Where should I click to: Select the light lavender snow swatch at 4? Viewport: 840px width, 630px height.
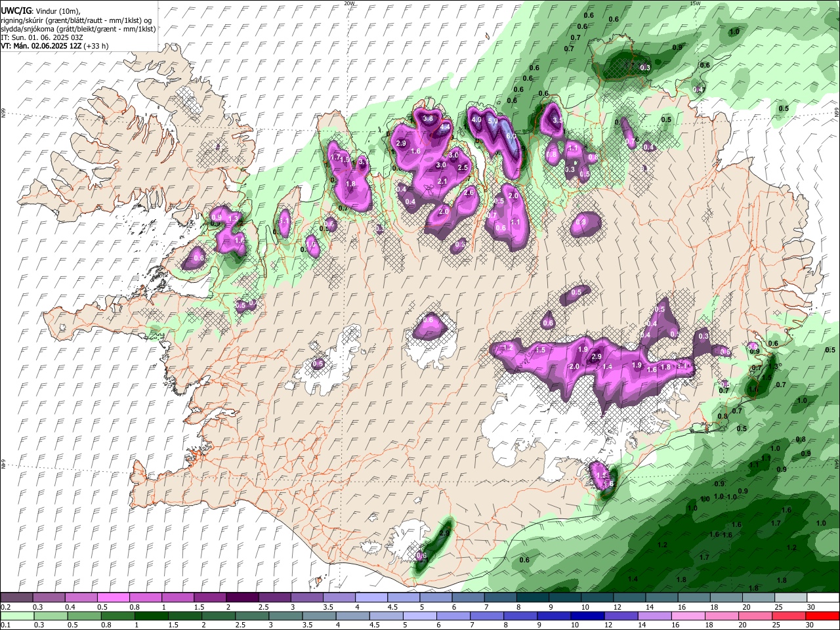tap(370, 598)
